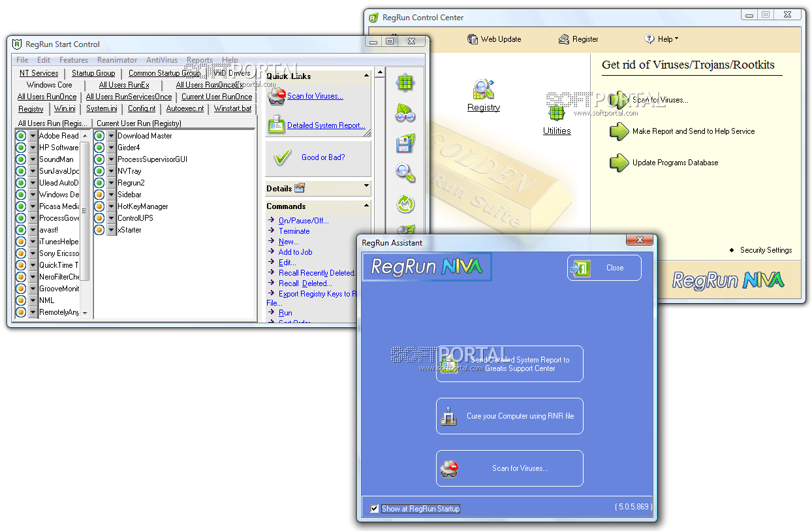Toggle status indicator for Download Master

[99, 136]
